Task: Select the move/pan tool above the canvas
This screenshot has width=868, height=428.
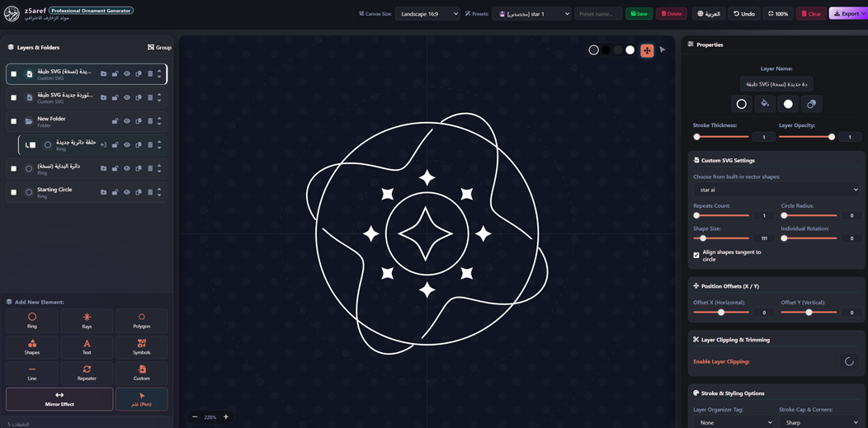Action: 647,50
